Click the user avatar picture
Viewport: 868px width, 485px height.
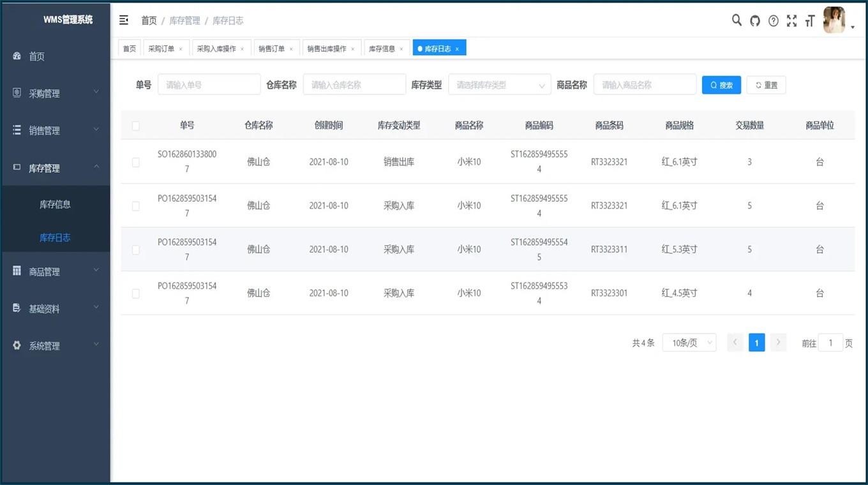tap(834, 20)
